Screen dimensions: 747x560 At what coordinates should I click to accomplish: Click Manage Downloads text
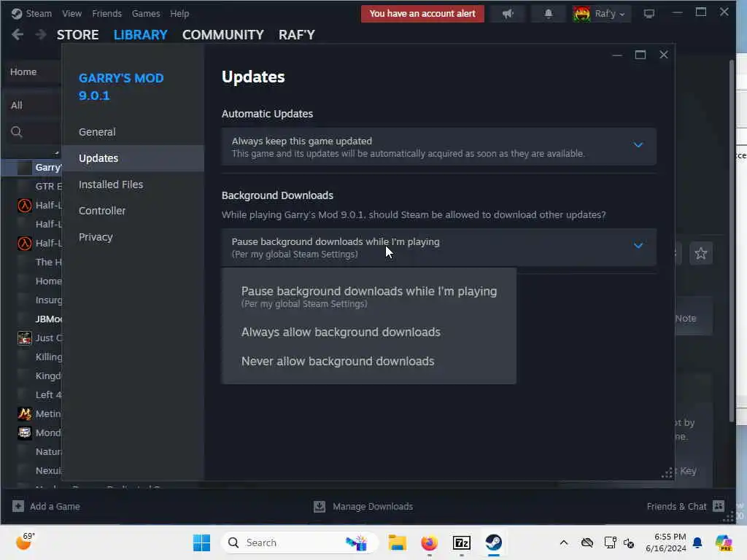click(x=373, y=506)
